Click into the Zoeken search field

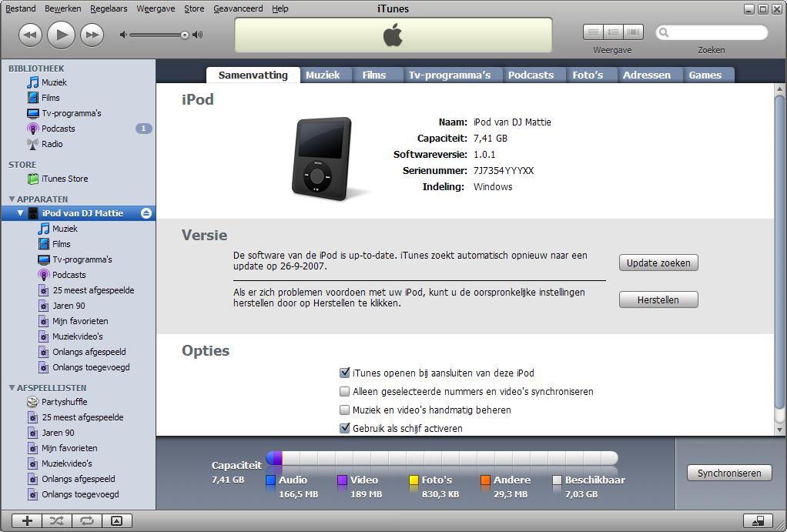point(712,32)
